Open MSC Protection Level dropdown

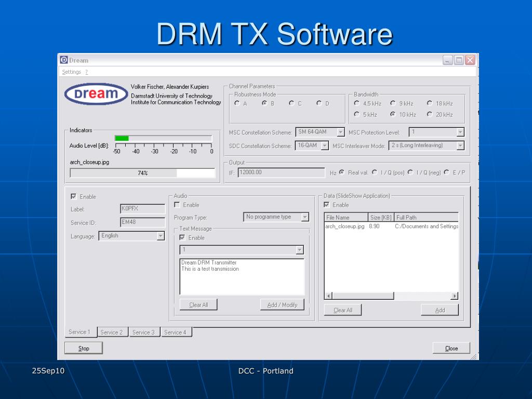[x=436, y=131]
